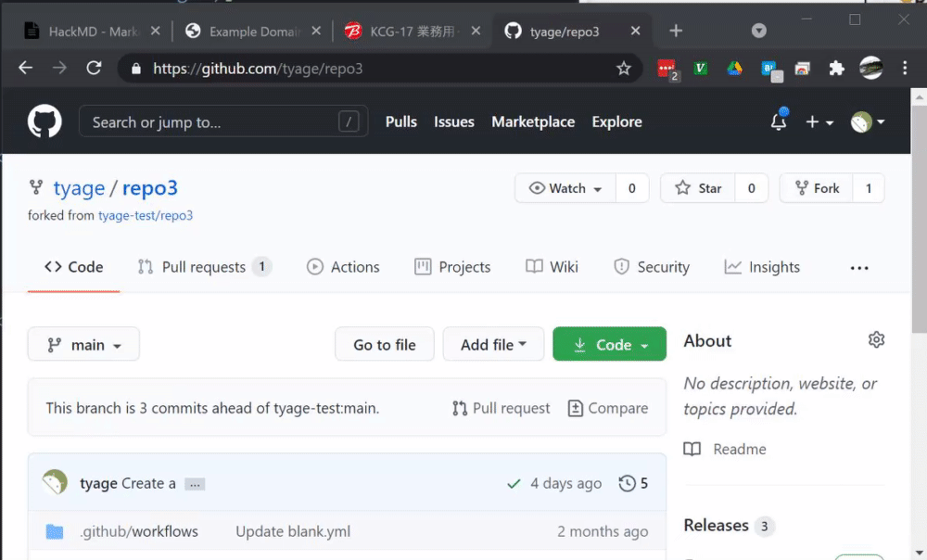
Task: Switch to the Insights tab
Action: click(x=762, y=267)
